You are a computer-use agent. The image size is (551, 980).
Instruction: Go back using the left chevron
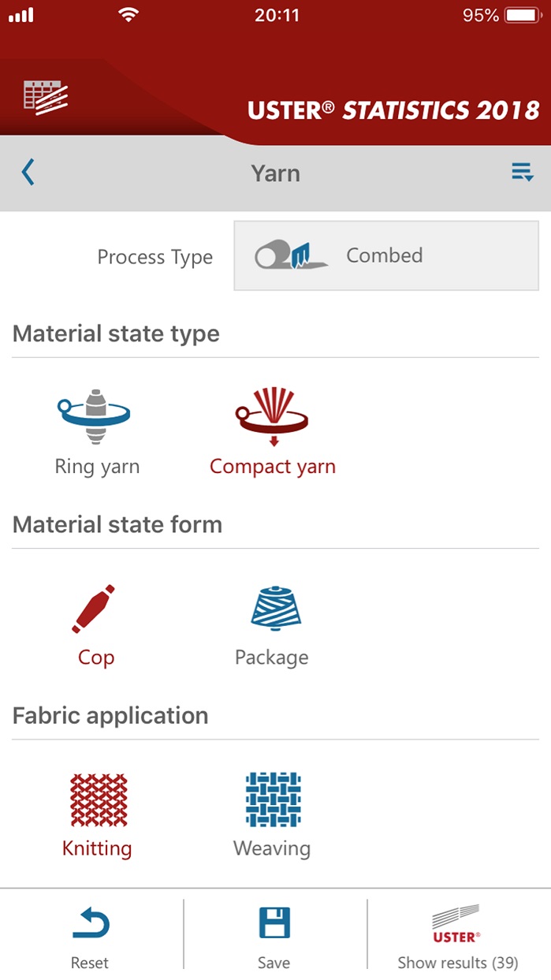pyautogui.click(x=28, y=172)
